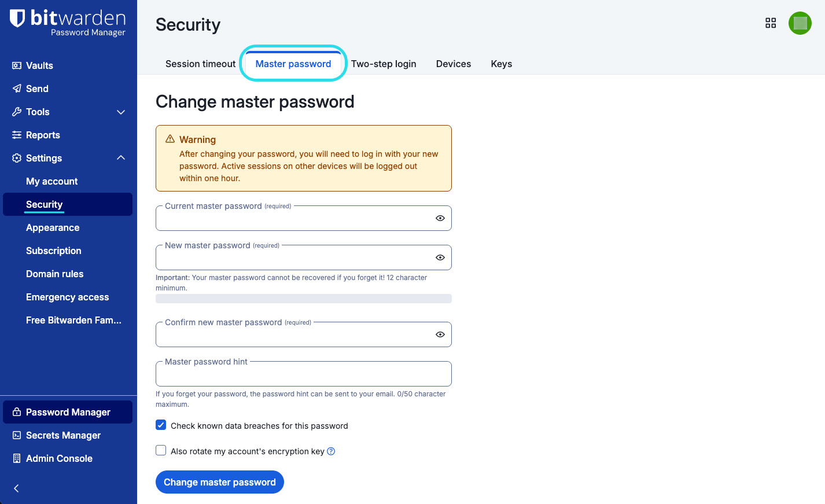Go to My account settings

[x=51, y=181]
